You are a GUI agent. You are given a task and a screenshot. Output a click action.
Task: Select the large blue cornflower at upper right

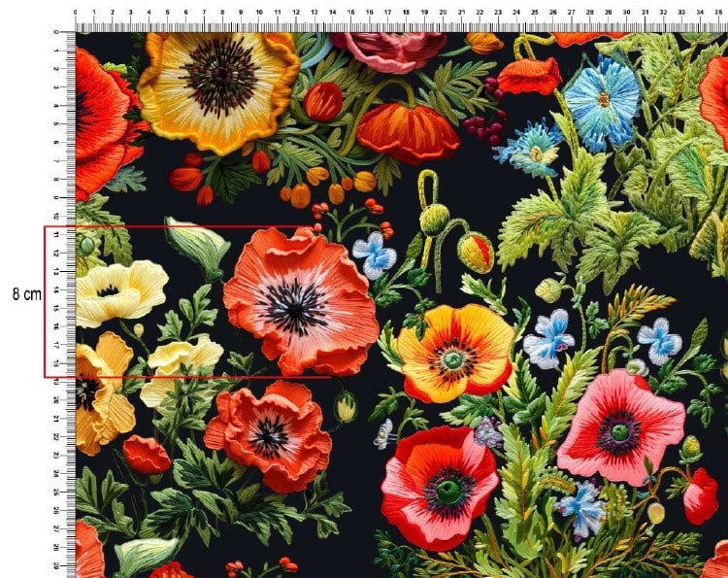click(602, 101)
